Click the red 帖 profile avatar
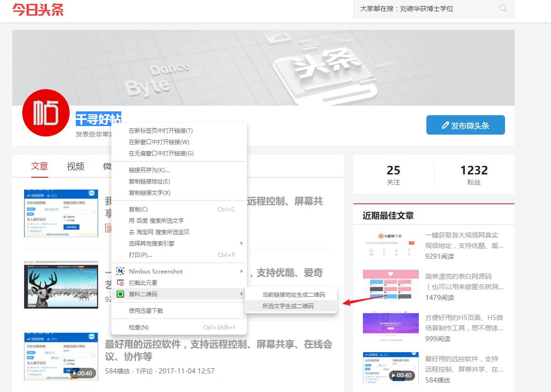 click(45, 113)
